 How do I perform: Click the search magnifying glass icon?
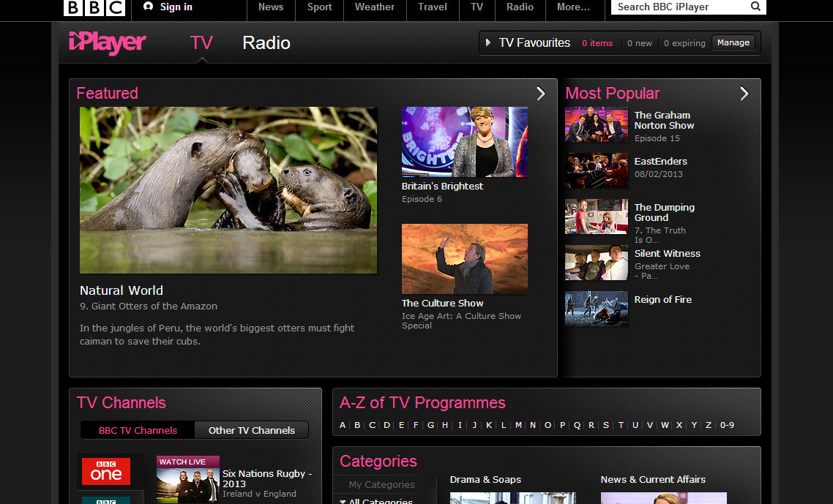click(x=755, y=7)
